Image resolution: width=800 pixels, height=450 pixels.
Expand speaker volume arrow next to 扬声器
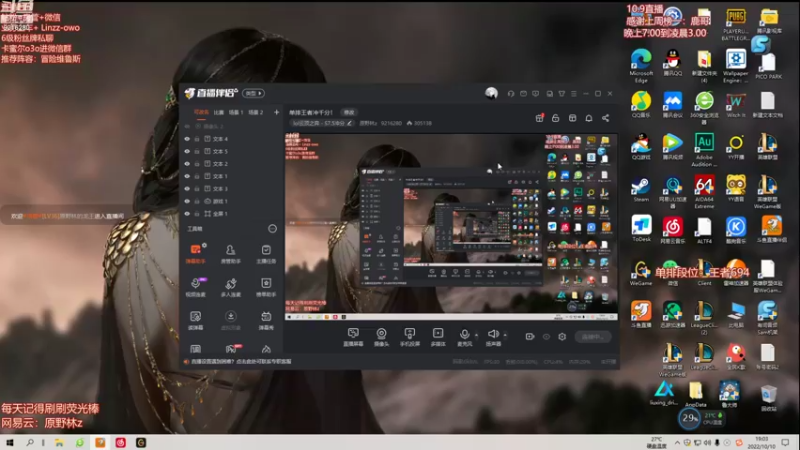(x=505, y=335)
